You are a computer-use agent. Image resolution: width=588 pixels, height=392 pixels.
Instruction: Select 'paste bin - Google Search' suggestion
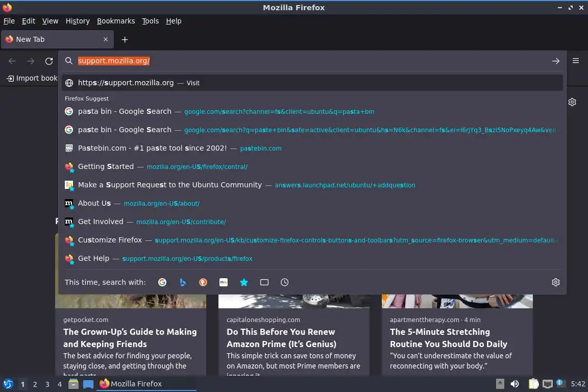coord(312,130)
